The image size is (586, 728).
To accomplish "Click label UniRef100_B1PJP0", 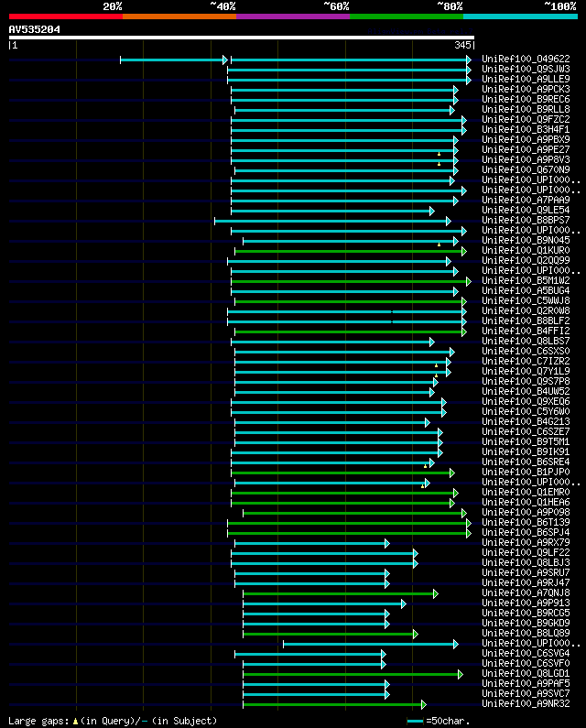I will (526, 472).
